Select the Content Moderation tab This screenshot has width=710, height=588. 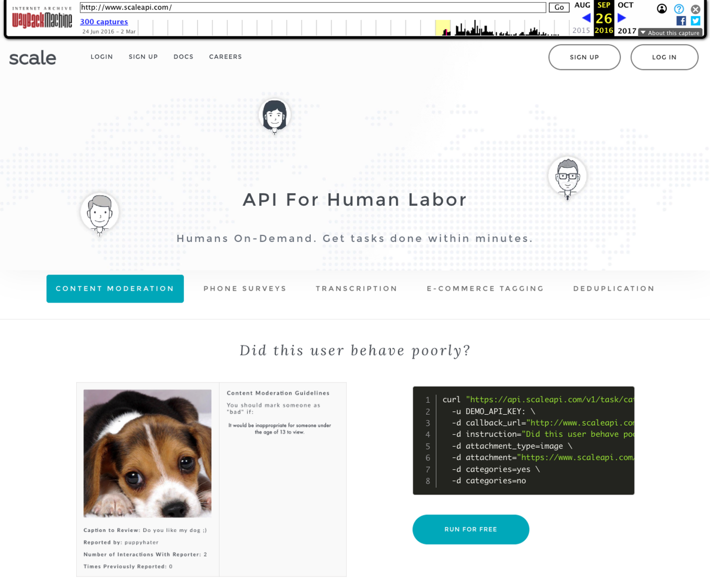coord(115,289)
